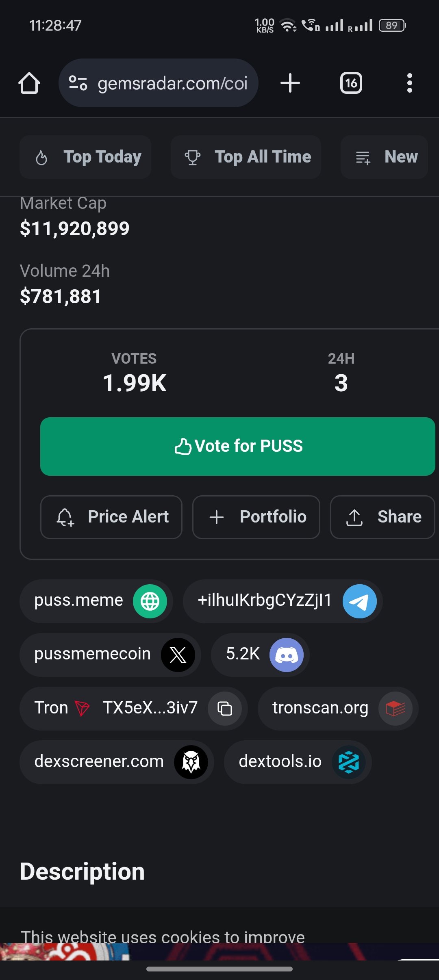439x980 pixels.
Task: Open the site info icon in address bar
Action: (78, 83)
